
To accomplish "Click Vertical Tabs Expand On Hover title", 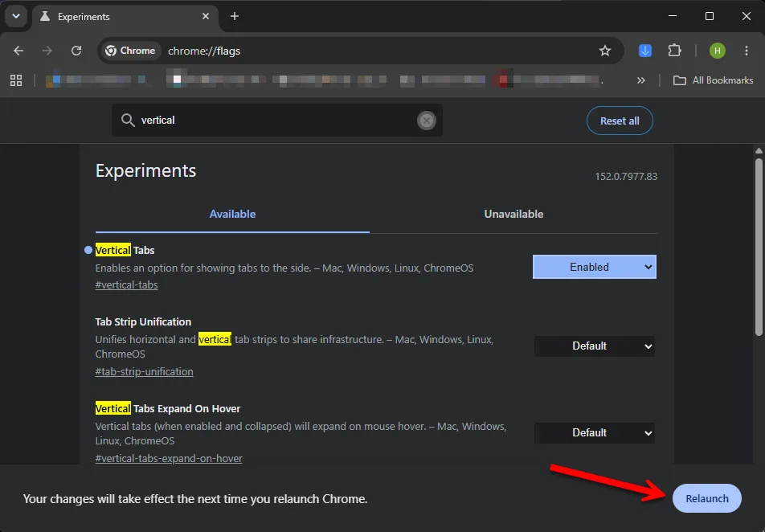I will click(x=168, y=408).
